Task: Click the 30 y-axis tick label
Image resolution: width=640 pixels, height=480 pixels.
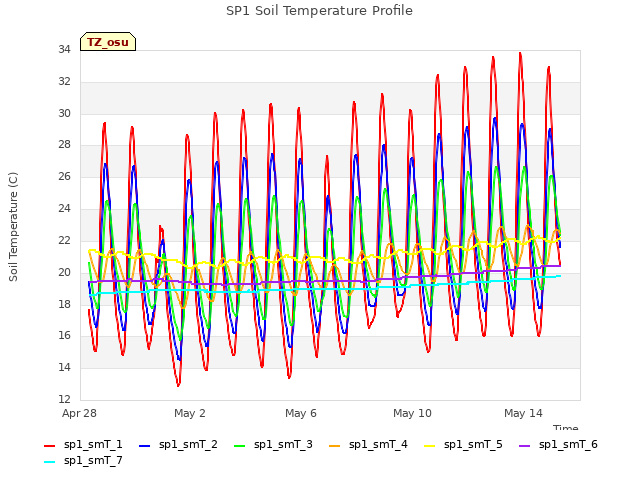Action: (x=64, y=113)
